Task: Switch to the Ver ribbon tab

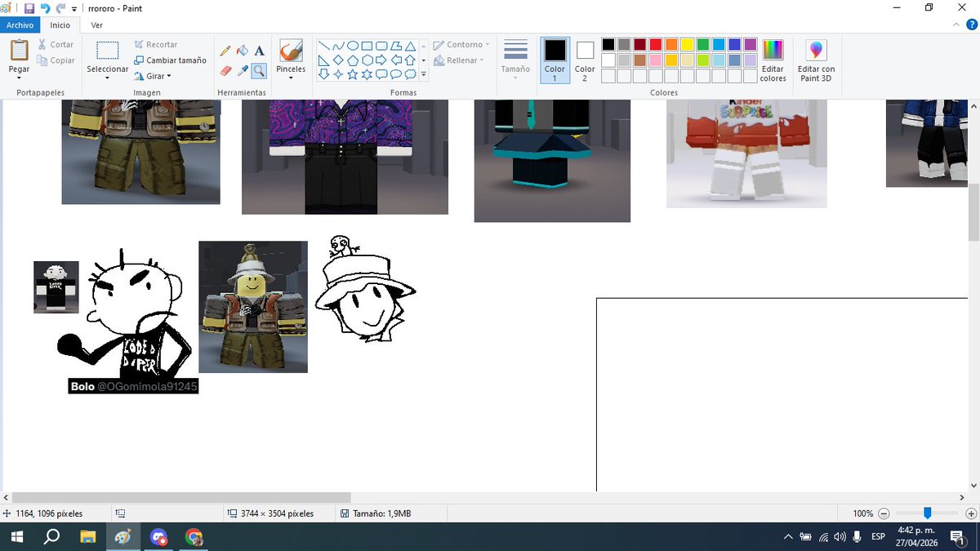Action: pos(97,25)
